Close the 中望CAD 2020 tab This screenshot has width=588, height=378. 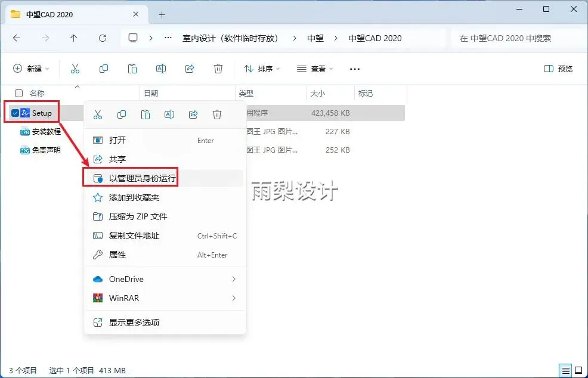pos(136,14)
